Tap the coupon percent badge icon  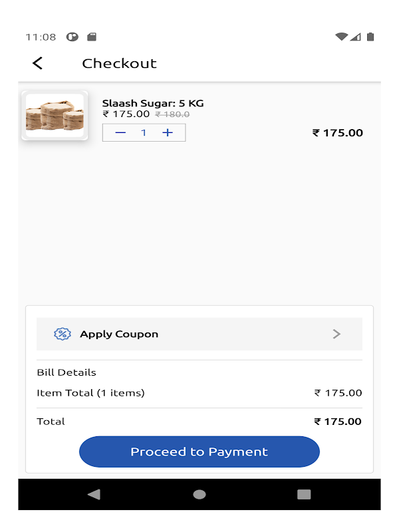(62, 334)
